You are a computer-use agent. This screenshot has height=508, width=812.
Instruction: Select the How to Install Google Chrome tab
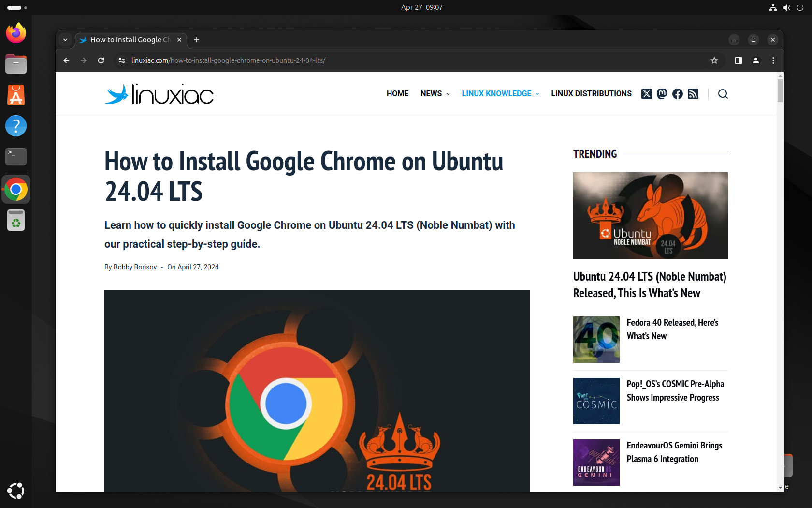(130, 40)
